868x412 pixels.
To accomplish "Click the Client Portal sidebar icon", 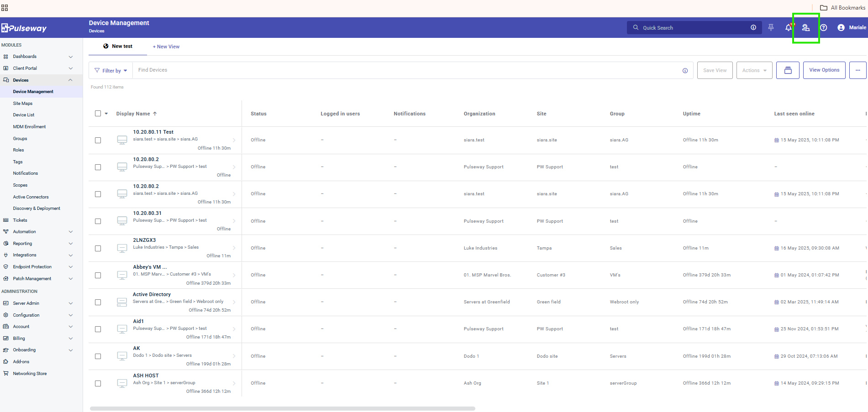I will pyautogui.click(x=6, y=68).
